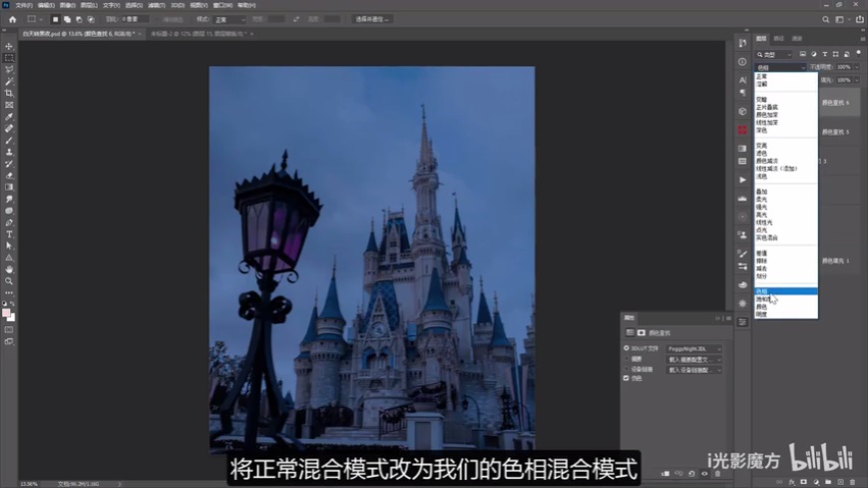868x488 pixels.
Task: Toggle the layer filter on/off switch
Action: point(859,54)
